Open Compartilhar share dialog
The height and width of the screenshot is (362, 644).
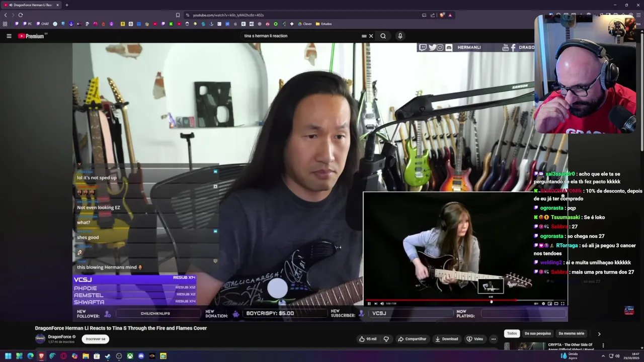412,339
